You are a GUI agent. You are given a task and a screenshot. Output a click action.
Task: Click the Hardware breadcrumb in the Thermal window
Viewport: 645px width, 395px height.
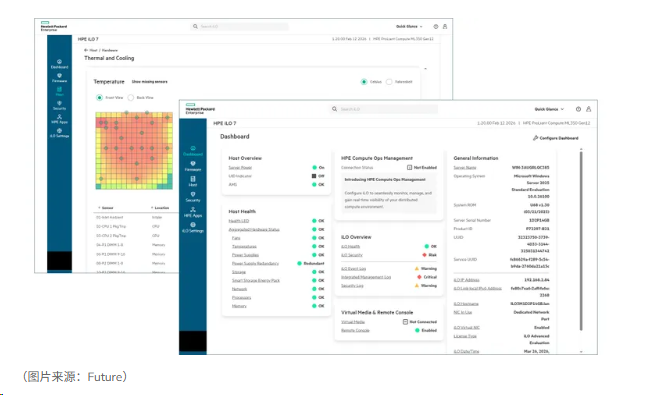(110, 50)
